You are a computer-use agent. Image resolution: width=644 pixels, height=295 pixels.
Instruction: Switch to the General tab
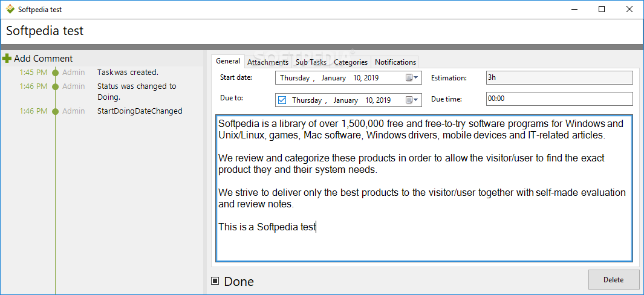pos(228,61)
